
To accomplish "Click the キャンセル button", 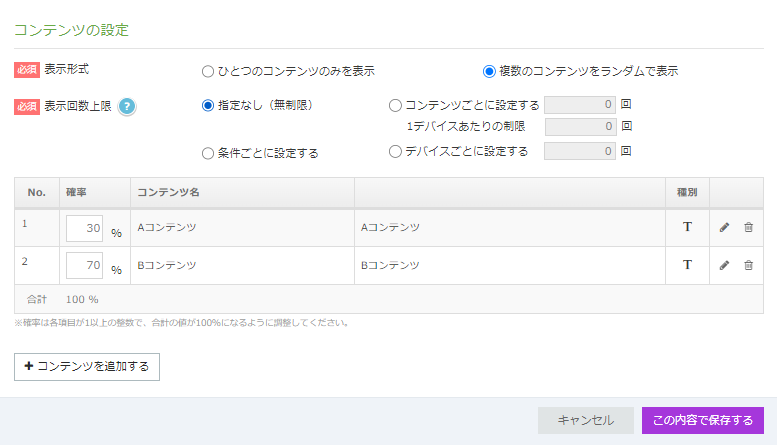I will click(586, 420).
